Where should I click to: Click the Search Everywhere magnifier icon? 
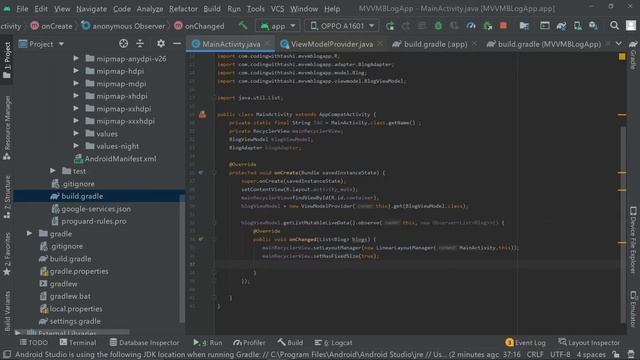[614, 26]
